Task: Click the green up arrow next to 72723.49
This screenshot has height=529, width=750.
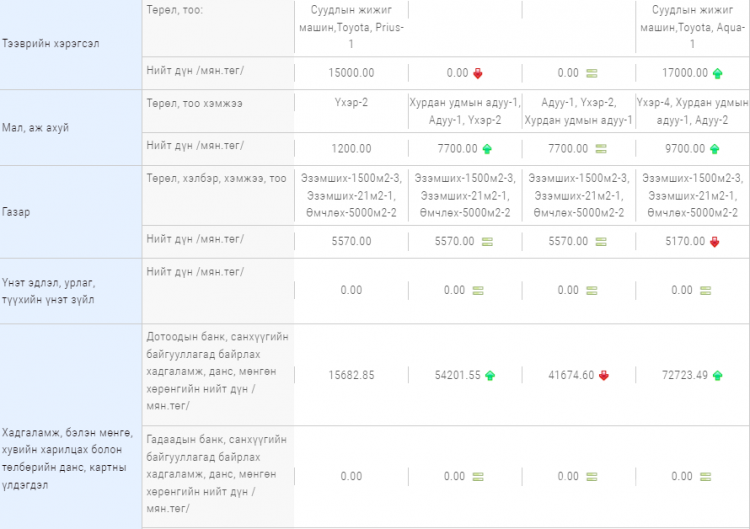Action: click(x=717, y=376)
